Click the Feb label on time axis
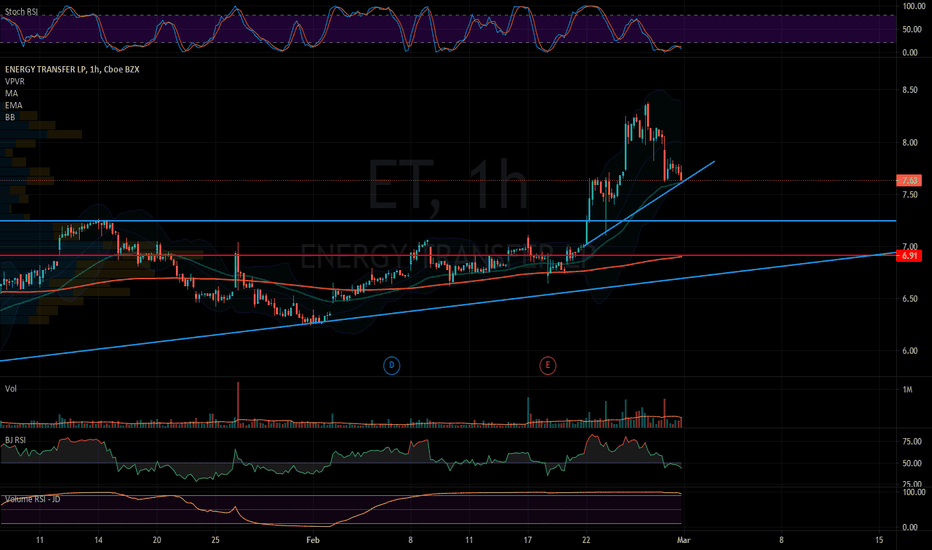This screenshot has height=550, width=932. [313, 540]
